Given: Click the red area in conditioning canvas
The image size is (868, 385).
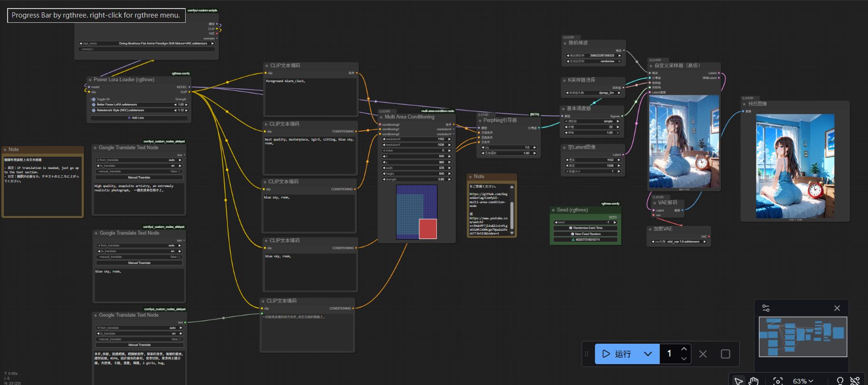Looking at the screenshot, I should pos(428,228).
